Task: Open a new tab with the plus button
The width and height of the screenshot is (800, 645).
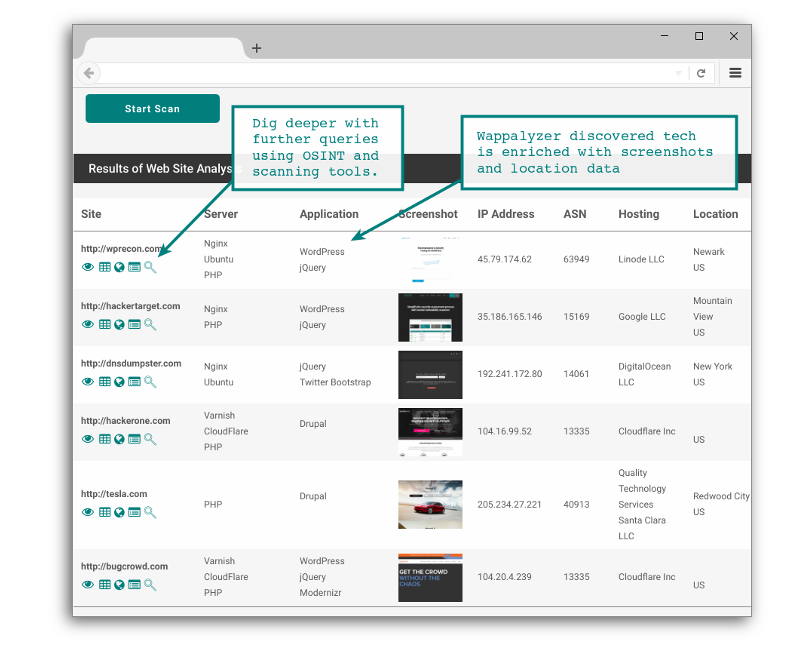Action: [257, 48]
